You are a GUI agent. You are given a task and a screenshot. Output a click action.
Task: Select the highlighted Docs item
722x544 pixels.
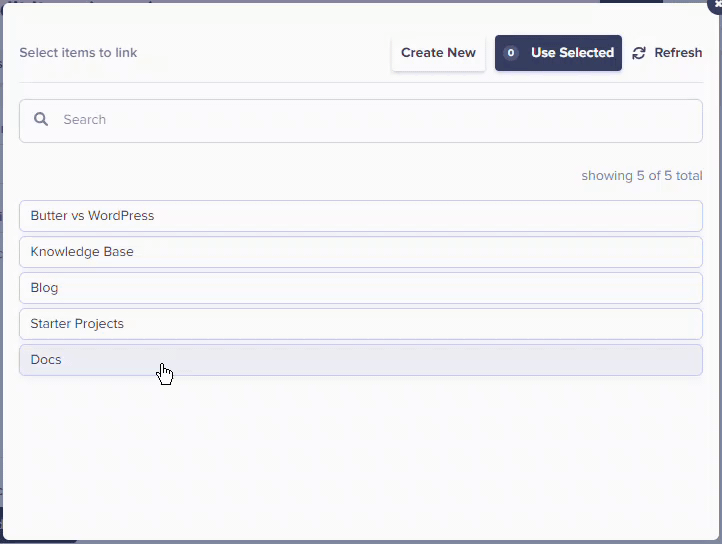(361, 360)
